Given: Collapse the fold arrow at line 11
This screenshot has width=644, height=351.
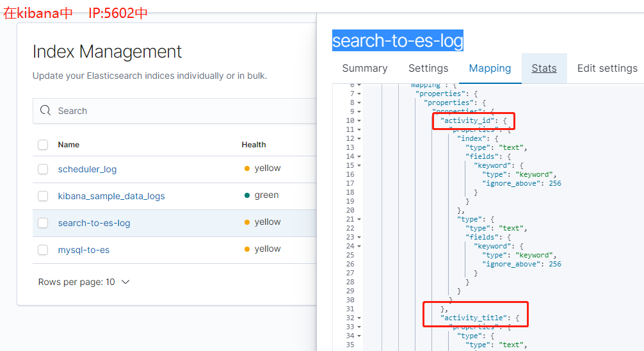Looking at the screenshot, I should [359, 130].
